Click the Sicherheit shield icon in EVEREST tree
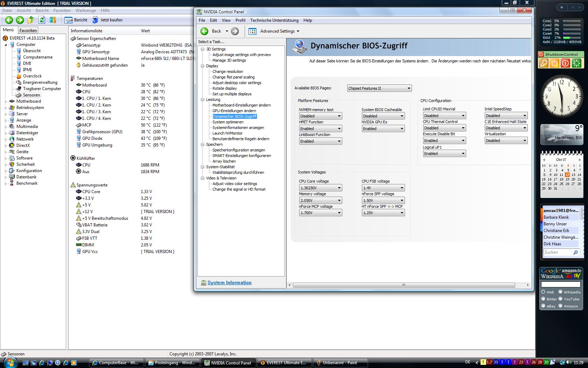The image size is (588, 368). tap(12, 164)
